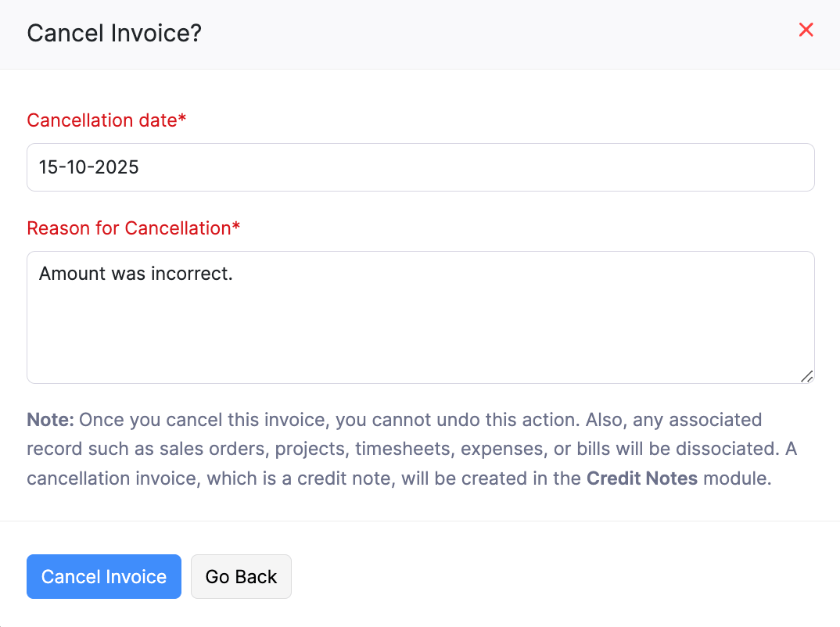The height and width of the screenshot is (627, 840).
Task: Select the text 'Amount was incorrect.'
Action: [136, 274]
